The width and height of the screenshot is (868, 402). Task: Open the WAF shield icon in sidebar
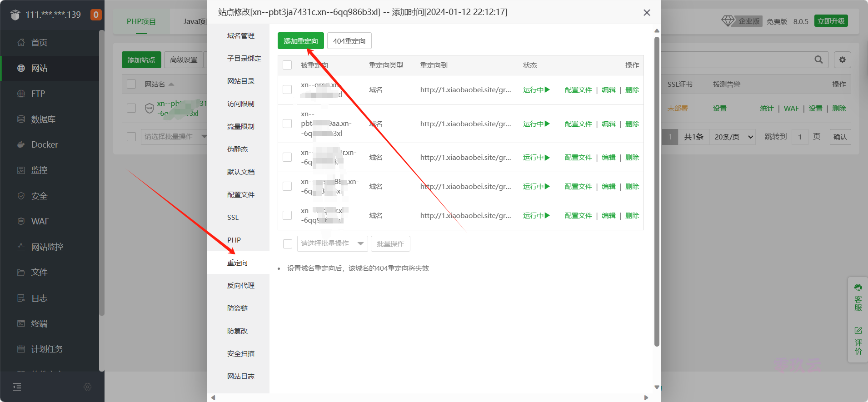click(x=21, y=221)
